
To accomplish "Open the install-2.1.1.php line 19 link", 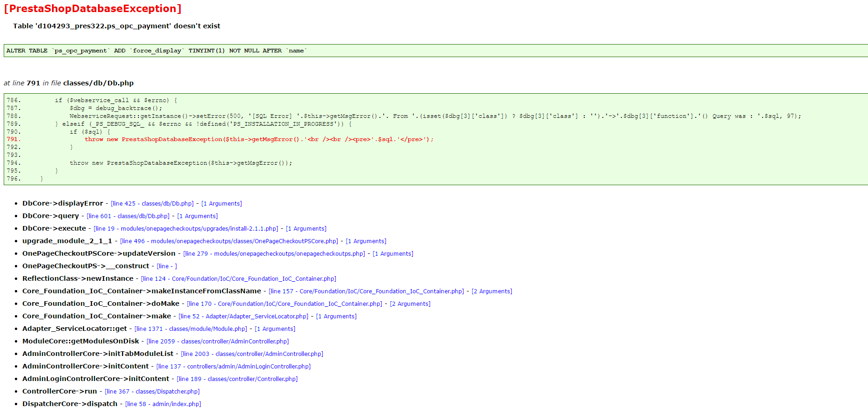I will coord(186,229).
